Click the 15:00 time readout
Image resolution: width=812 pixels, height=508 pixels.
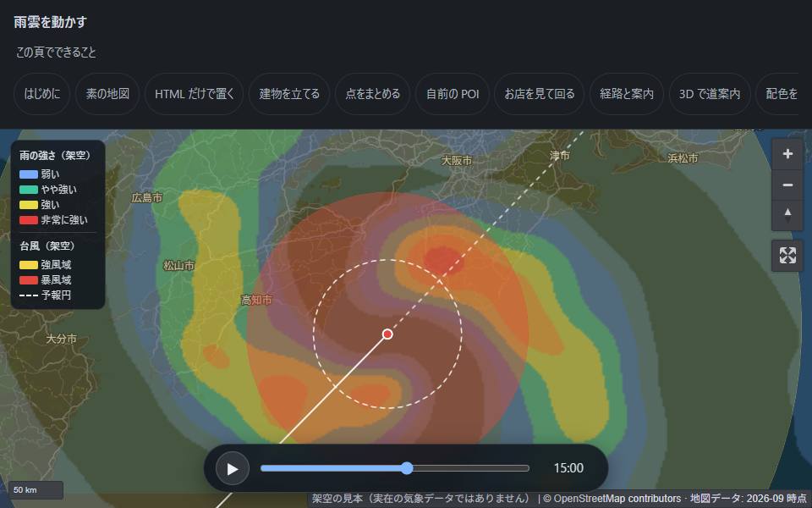pos(568,468)
